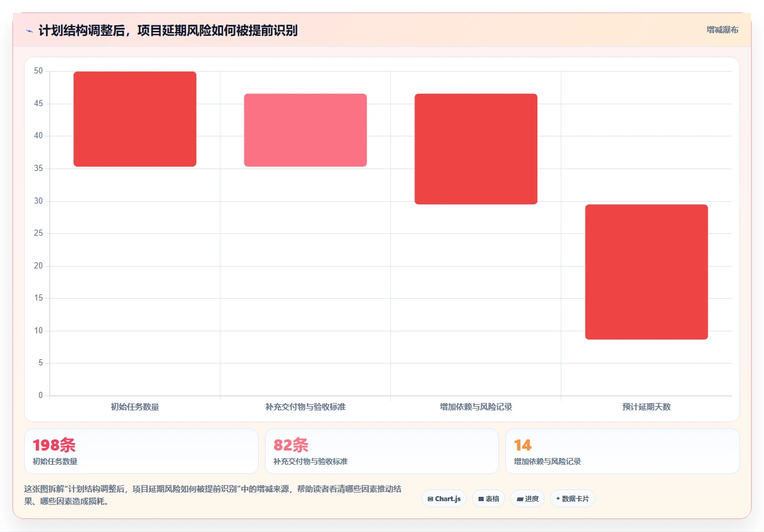Click the x-axis label 预计延期天数

[647, 407]
